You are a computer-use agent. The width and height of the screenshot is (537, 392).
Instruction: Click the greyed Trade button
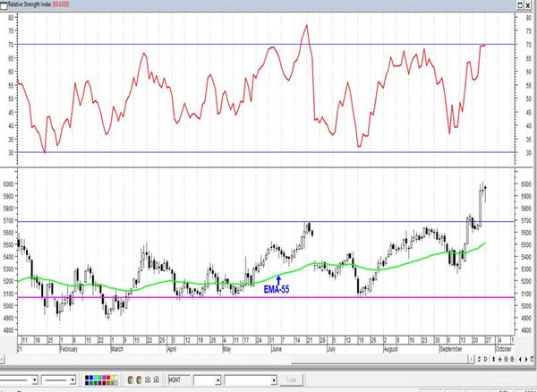[292, 380]
